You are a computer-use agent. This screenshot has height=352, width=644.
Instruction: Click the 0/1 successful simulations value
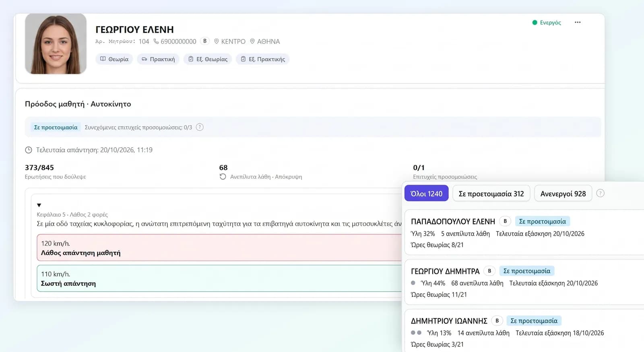point(419,167)
